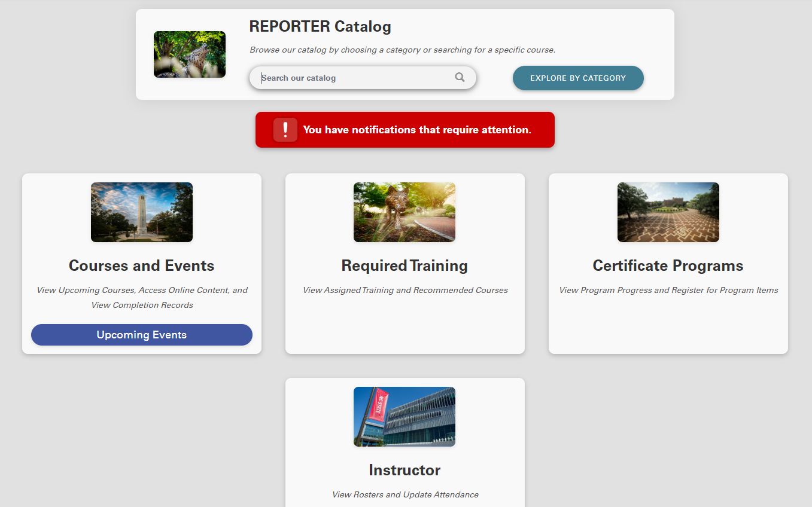This screenshot has height=507, width=812.
Task: Click the Certificate Programs brick plaza image
Action: pos(668,212)
